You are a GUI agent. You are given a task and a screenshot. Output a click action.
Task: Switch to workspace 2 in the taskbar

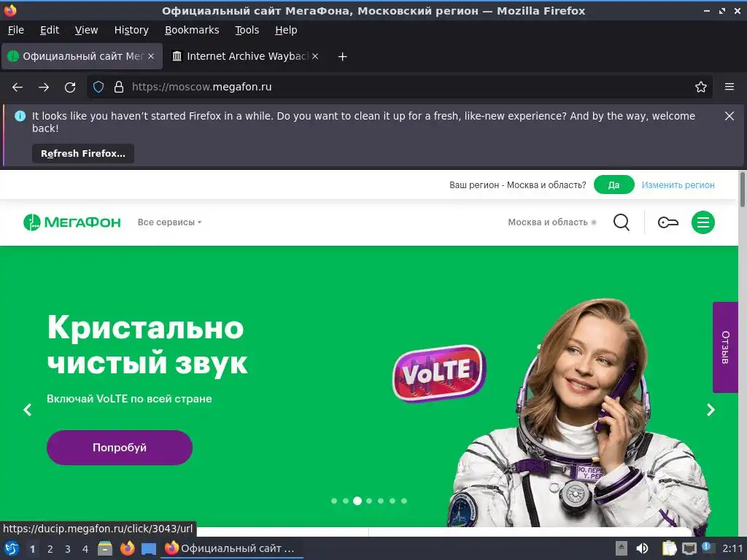tap(50, 549)
